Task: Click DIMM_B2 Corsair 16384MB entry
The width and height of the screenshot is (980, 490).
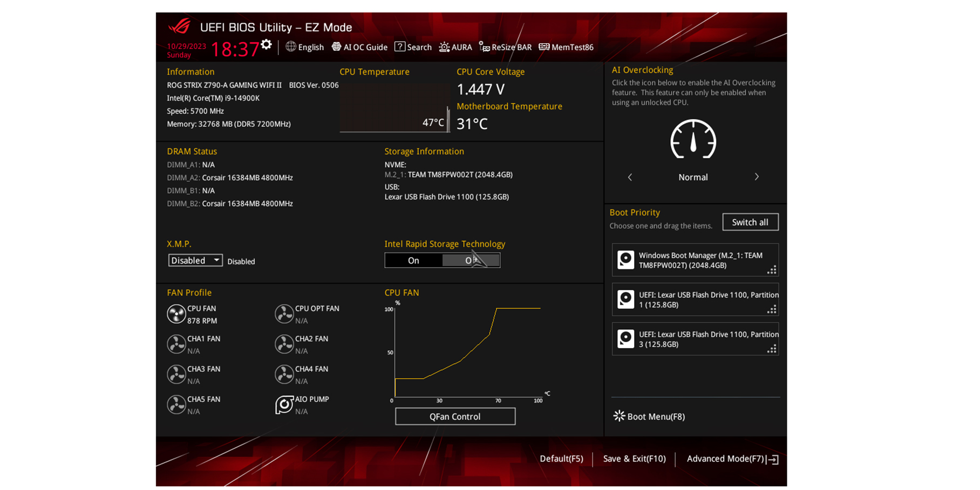Action: (x=230, y=203)
